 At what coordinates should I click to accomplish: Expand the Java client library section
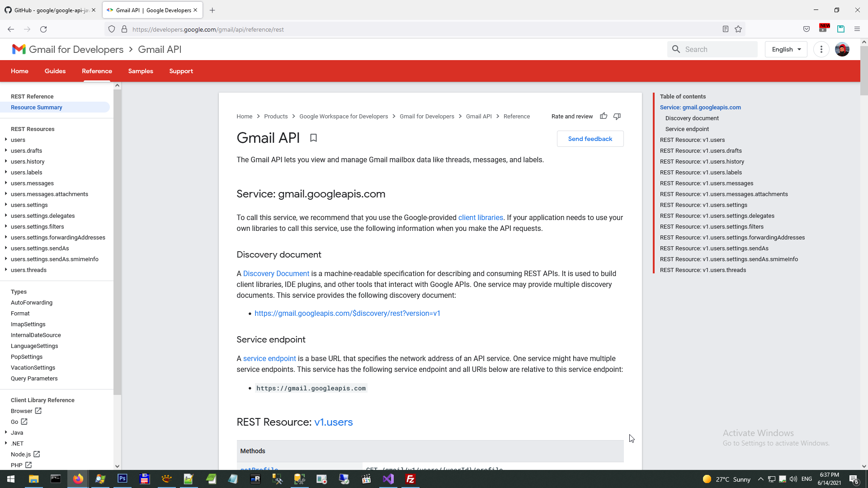(x=6, y=432)
